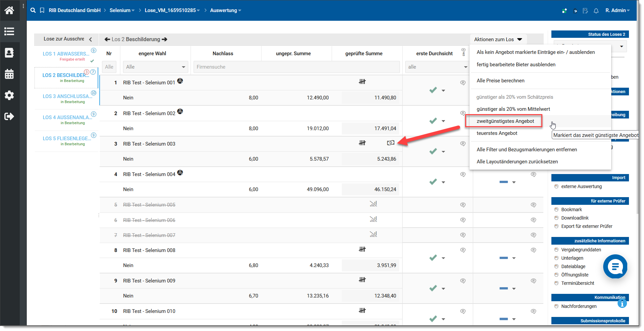This screenshot has width=644, height=331.
Task: Open 'externe Auswertung' link
Action: click(x=581, y=186)
